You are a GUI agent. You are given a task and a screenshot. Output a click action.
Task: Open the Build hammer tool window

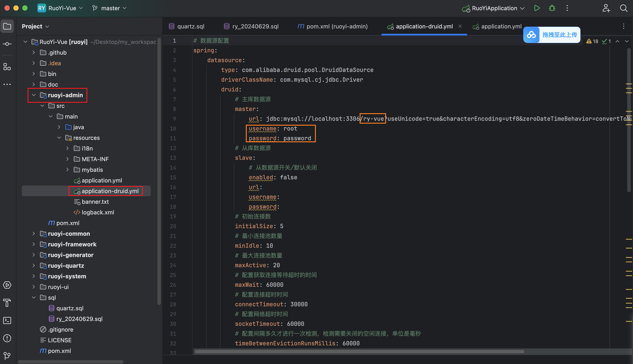coord(7,303)
